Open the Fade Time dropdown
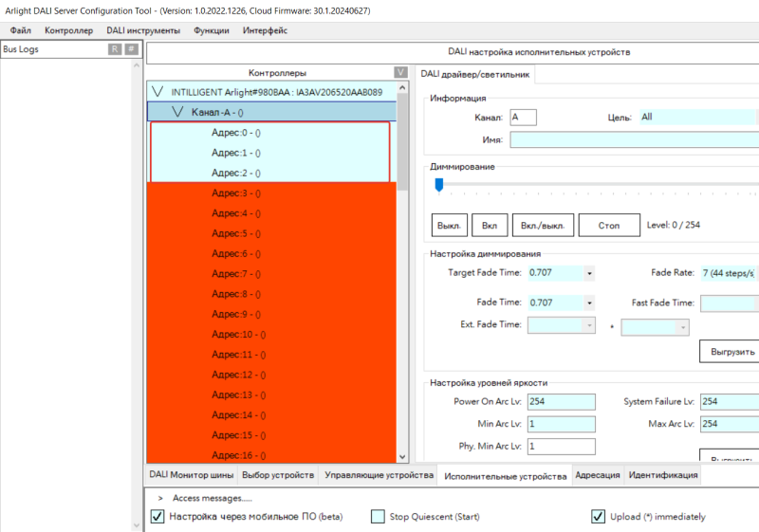759x532 pixels. tap(589, 303)
